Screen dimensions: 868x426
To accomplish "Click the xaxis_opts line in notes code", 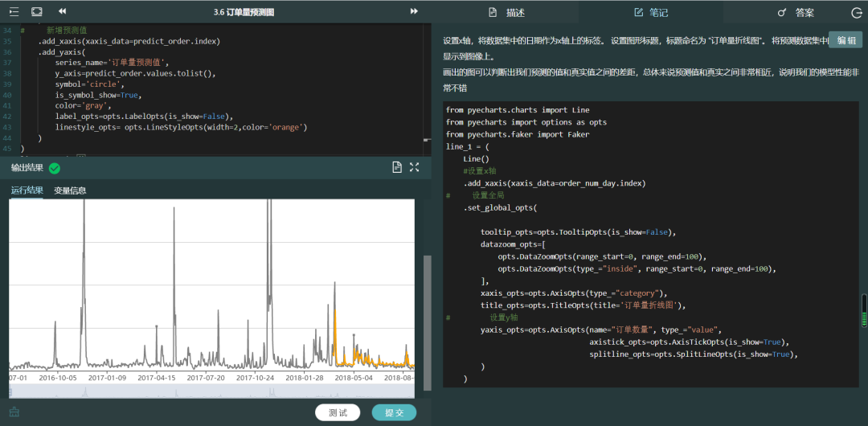I will (x=575, y=293).
